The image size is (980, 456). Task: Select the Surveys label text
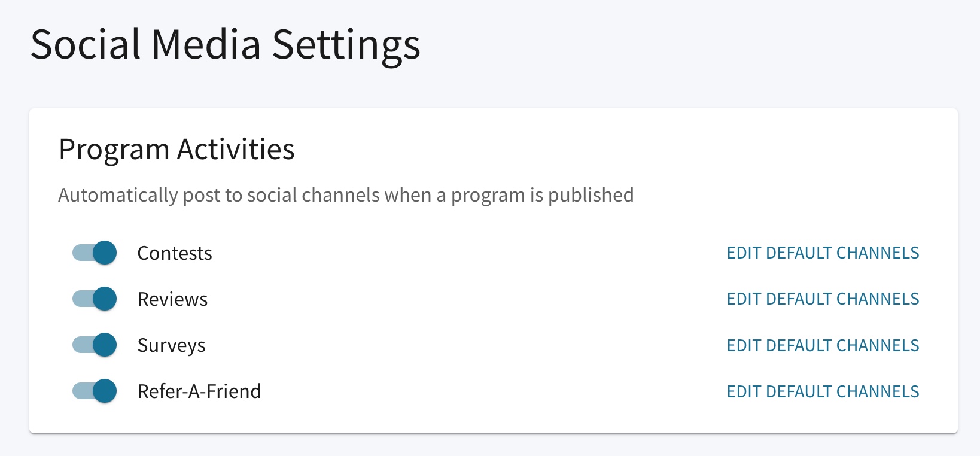[x=171, y=346]
